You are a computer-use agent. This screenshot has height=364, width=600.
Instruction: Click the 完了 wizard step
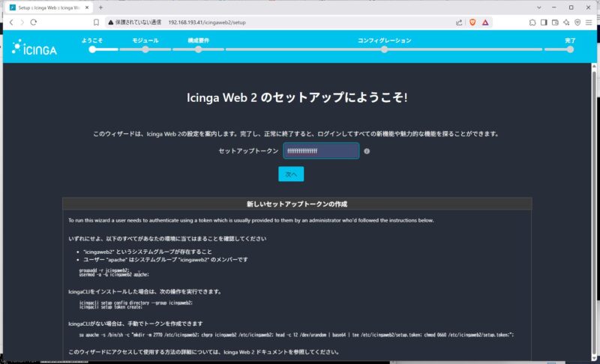tap(570, 45)
